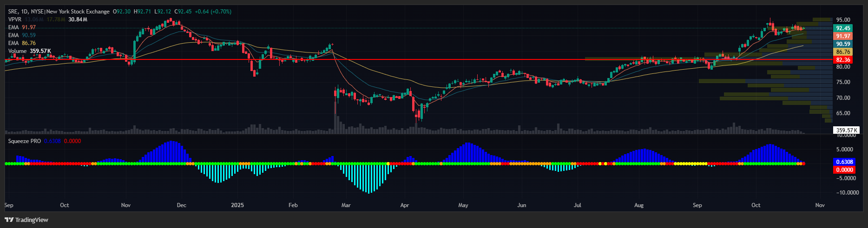Open the TradingView text link
The width and height of the screenshot is (868, 228).
click(x=31, y=220)
